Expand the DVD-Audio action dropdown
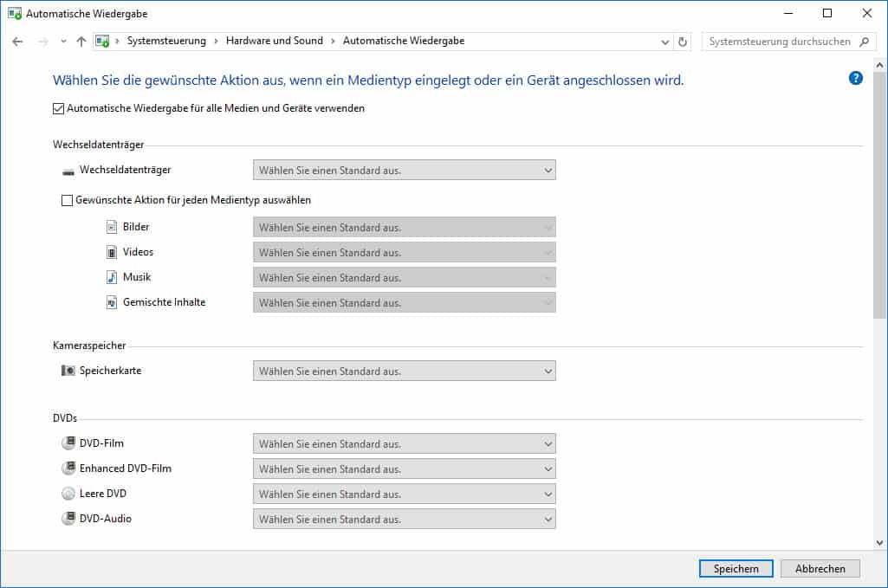 coord(404,520)
